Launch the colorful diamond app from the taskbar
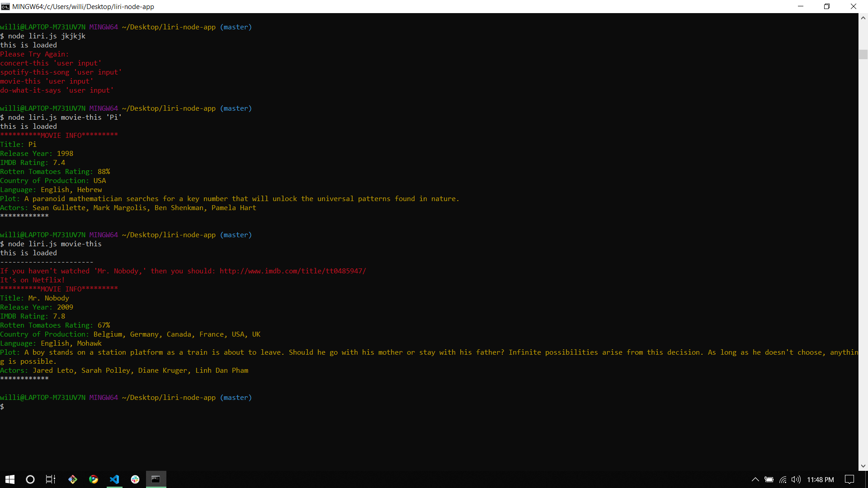This screenshot has height=488, width=868. (x=72, y=479)
